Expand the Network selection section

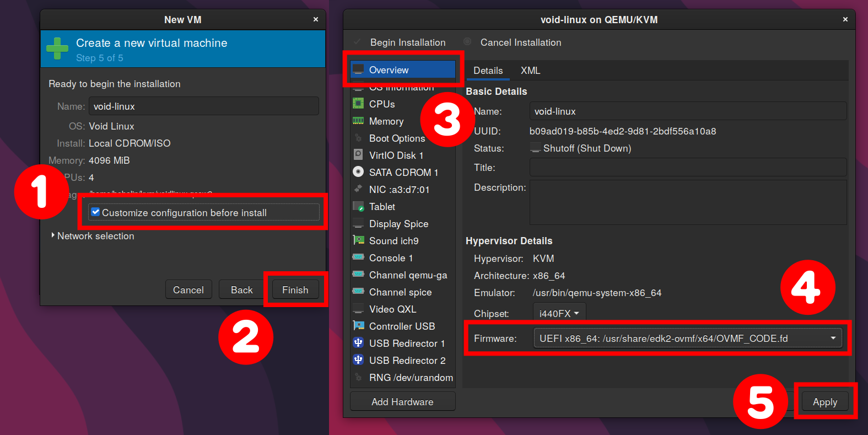(93, 236)
